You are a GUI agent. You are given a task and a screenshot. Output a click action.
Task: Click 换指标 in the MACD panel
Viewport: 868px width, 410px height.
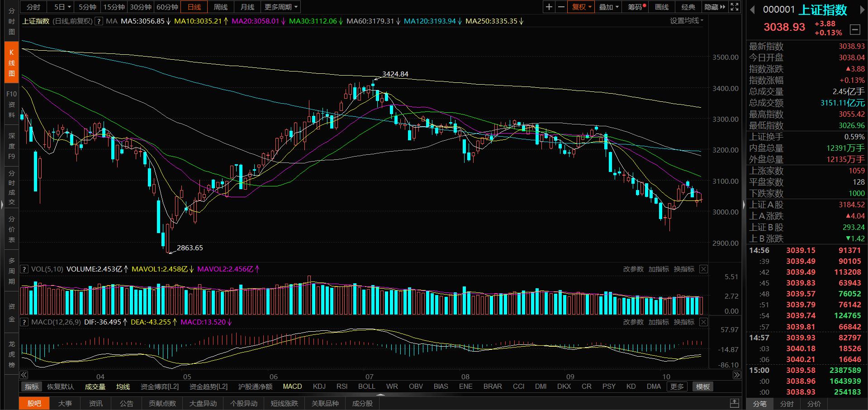[x=683, y=322]
